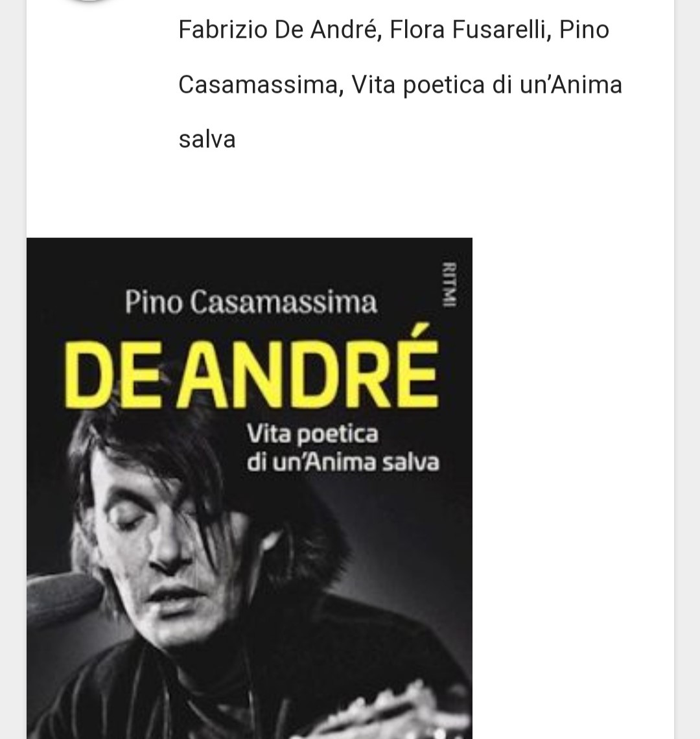The width and height of the screenshot is (700, 739).
Task: Click the grey page margin on the right
Action: tap(687, 369)
